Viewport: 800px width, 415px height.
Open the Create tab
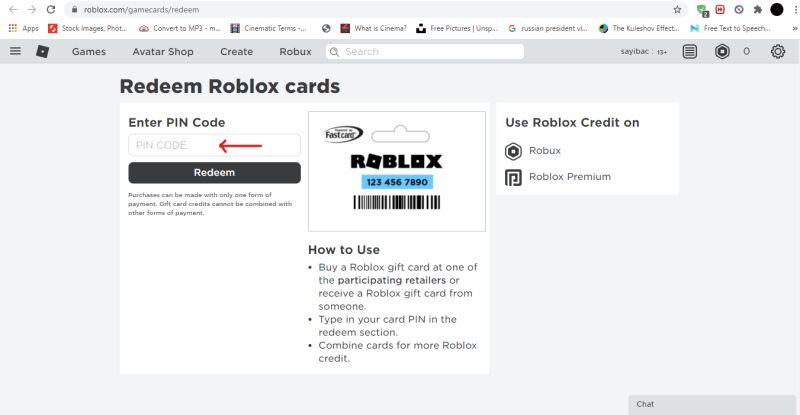236,52
